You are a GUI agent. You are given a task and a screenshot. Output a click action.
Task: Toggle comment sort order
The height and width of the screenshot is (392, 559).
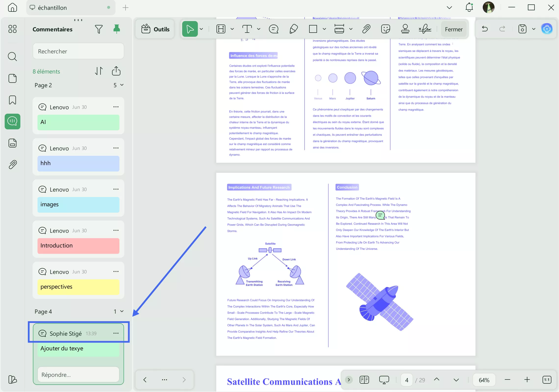(x=99, y=71)
